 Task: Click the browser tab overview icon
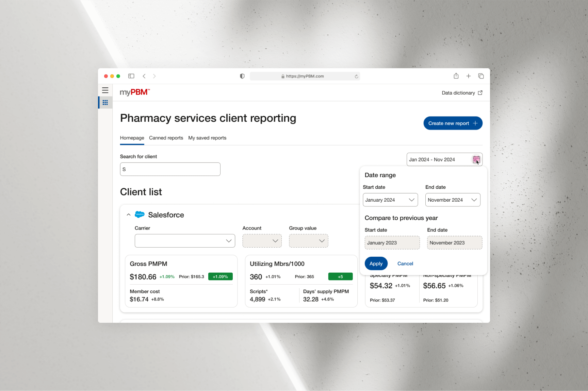[481, 76]
